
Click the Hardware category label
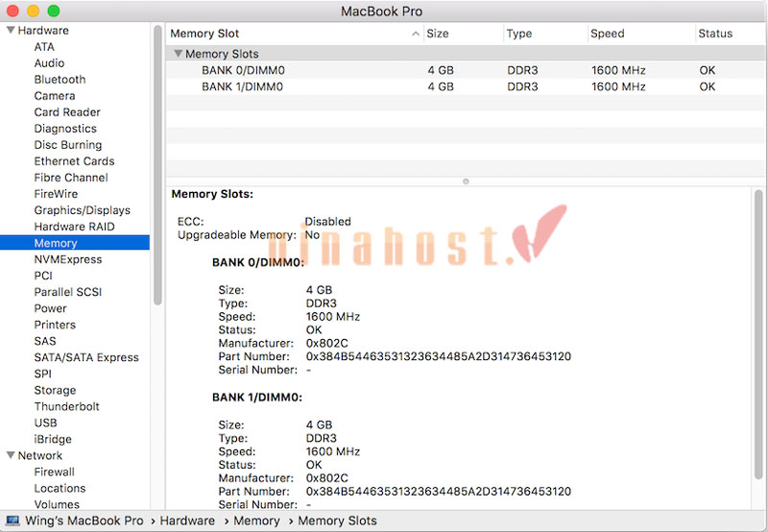43,31
